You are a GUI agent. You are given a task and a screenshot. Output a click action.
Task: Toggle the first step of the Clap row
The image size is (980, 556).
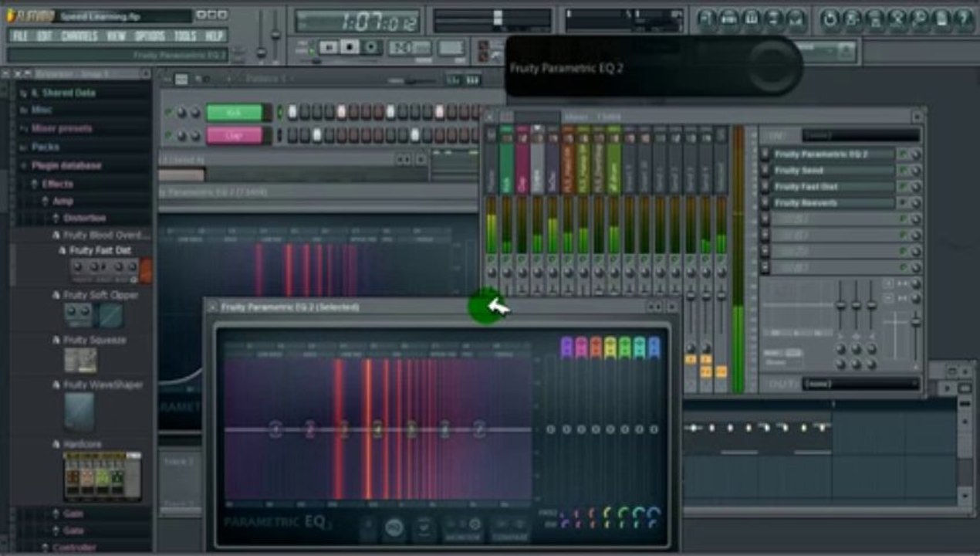(292, 135)
